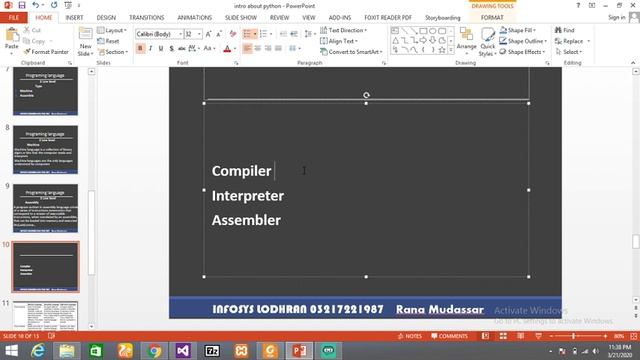
Task: Open Quick Styles gallery
Action: [x=487, y=42]
